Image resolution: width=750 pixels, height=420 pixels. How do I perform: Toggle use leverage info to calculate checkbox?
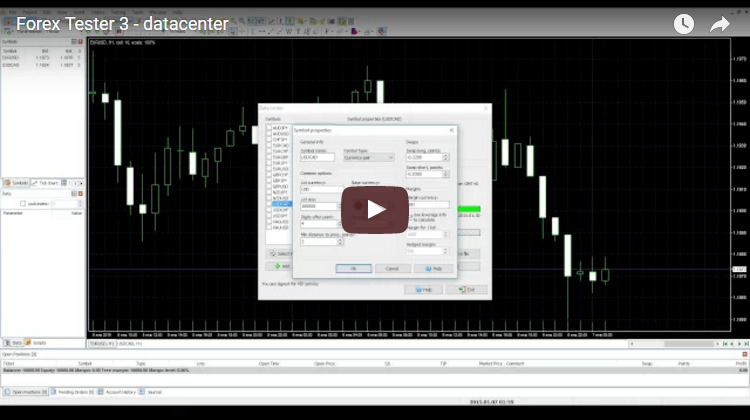tap(409, 217)
